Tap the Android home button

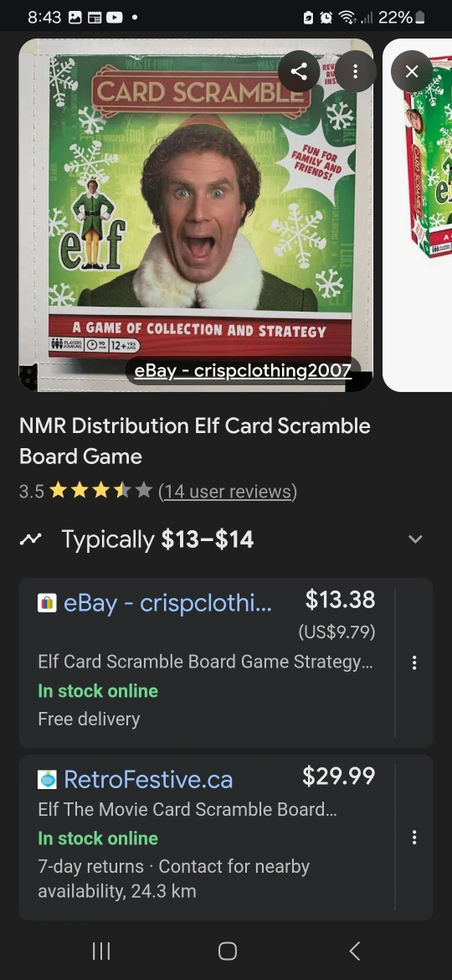pos(227,952)
